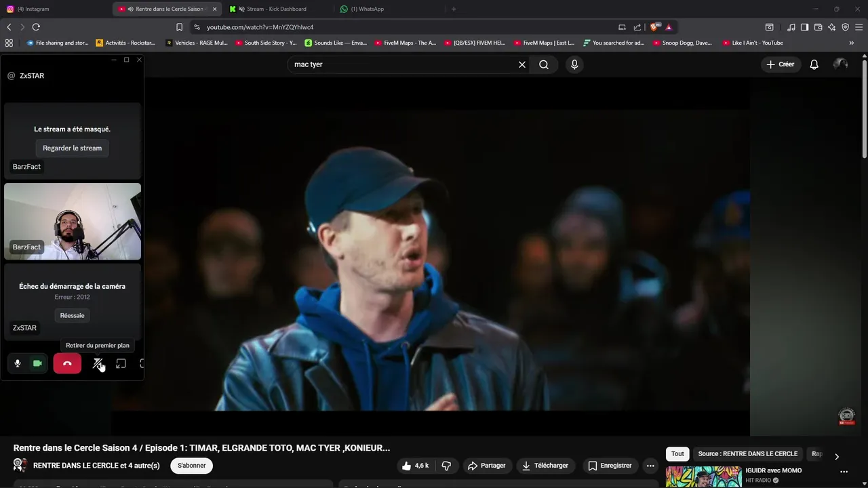Open the Brave VPN shield icon
The height and width of the screenshot is (488, 868).
(x=845, y=27)
